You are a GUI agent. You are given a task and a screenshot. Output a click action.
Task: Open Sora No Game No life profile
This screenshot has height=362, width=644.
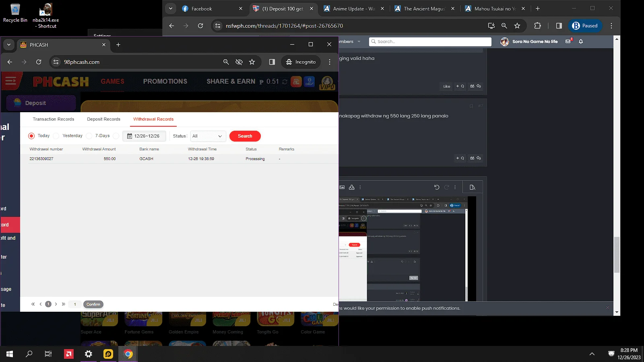click(x=529, y=41)
